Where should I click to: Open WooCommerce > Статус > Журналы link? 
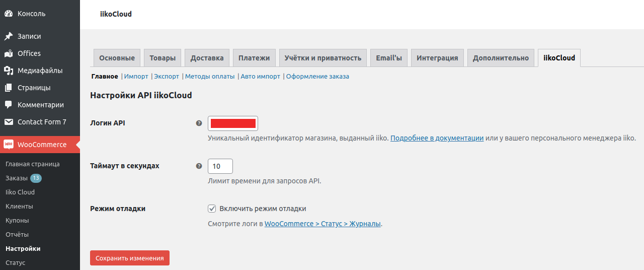(323, 224)
